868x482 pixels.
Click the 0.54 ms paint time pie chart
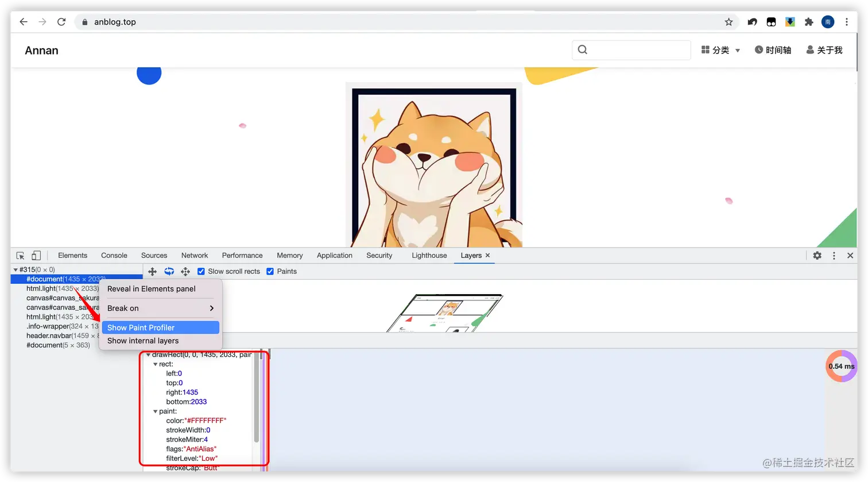coord(842,366)
